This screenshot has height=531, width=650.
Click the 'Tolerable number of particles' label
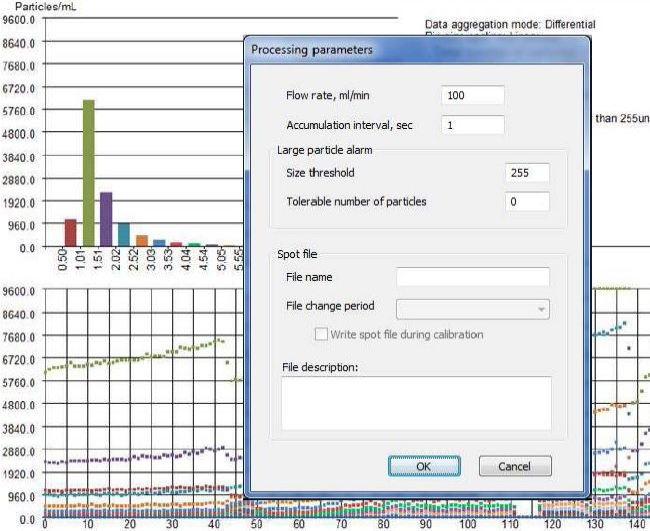(x=356, y=201)
